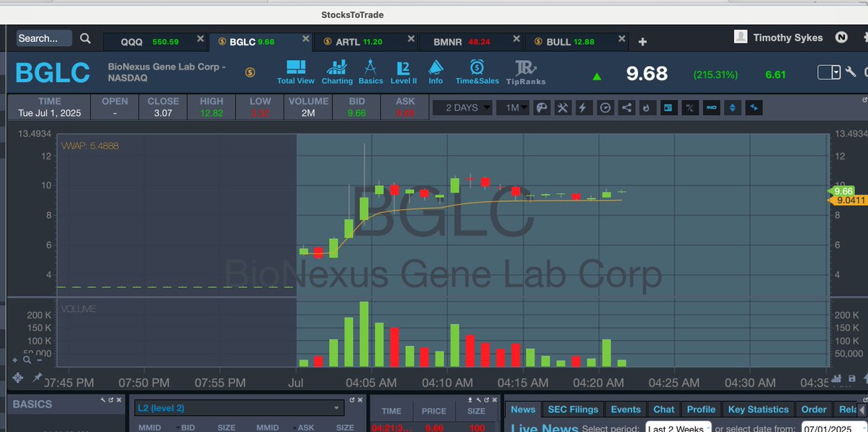Toggle chart panel layout icon
Image resolution: width=868 pixels, height=432 pixels.
point(668,108)
